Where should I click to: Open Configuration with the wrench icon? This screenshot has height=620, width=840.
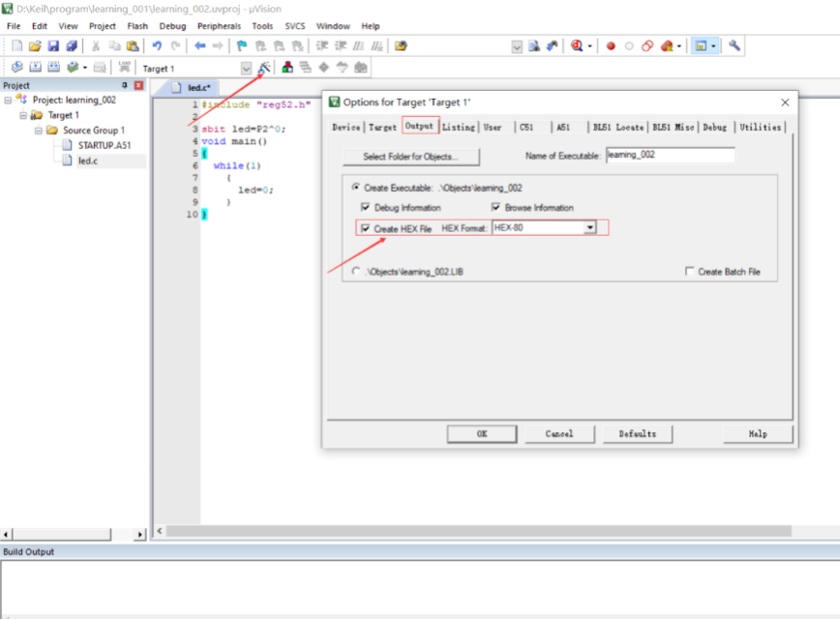[x=735, y=46]
